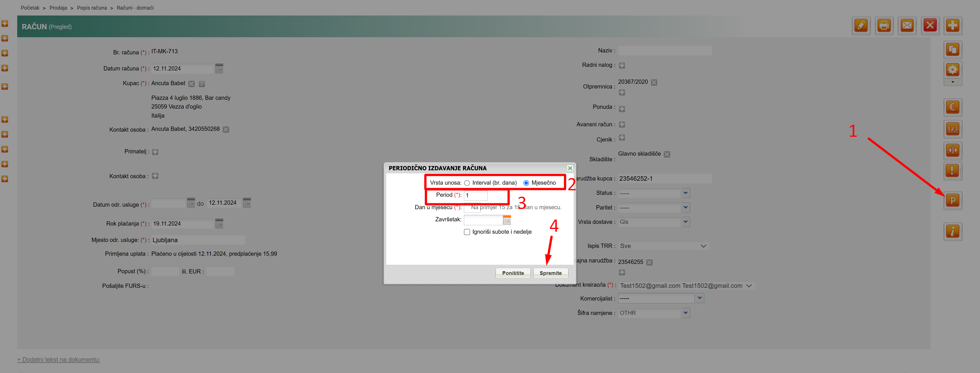Select the Interval (br. dana) radio option
Screen dimensions: 980x373
pyautogui.click(x=467, y=183)
